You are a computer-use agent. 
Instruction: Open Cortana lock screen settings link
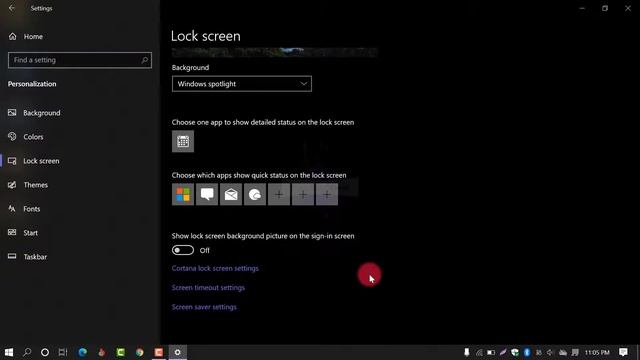pos(215,268)
